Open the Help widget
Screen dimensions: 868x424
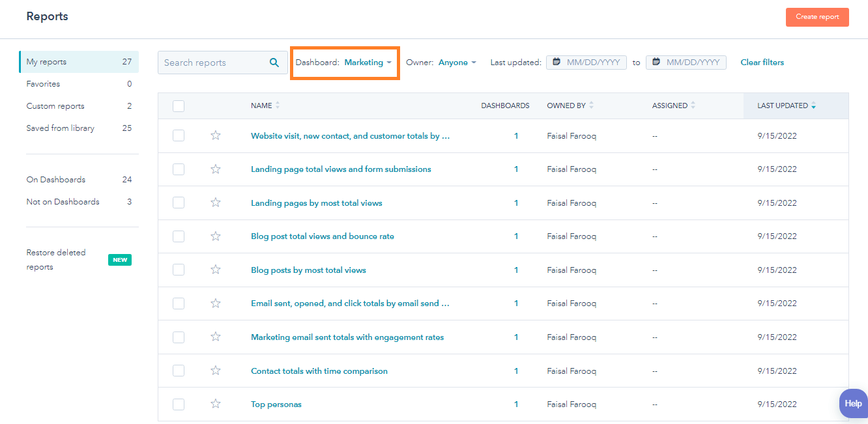pyautogui.click(x=854, y=403)
